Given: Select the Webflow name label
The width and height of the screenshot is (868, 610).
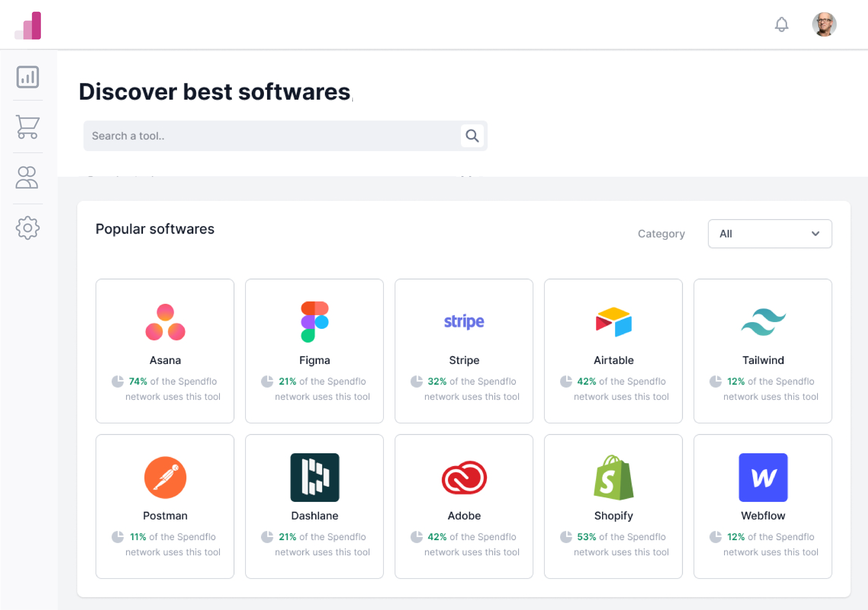Looking at the screenshot, I should tap(763, 516).
